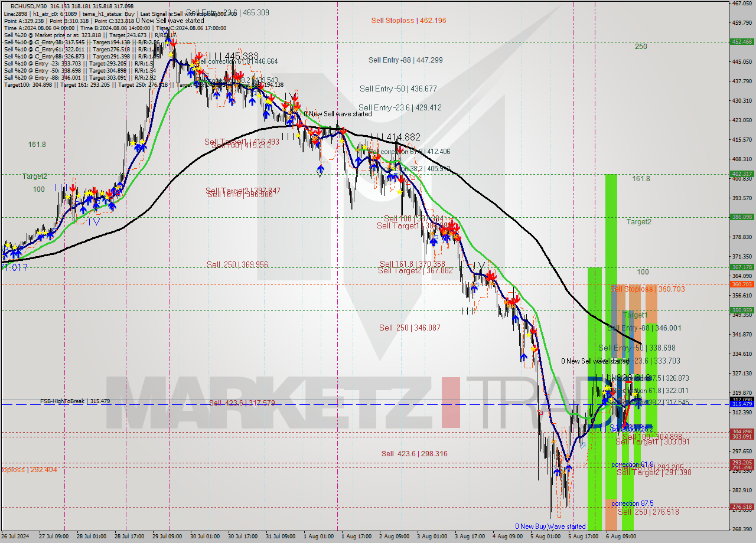Click the 'Sell Entry -23.6 | 429.412' label
The image size is (756, 543).
[x=400, y=107]
